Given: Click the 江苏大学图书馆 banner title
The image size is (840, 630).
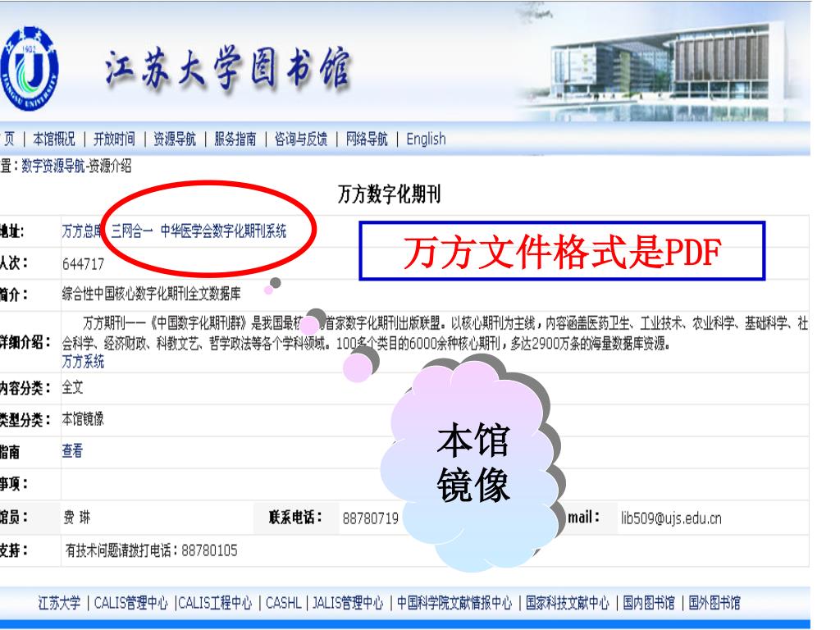Looking at the screenshot, I should pyautogui.click(x=228, y=68).
